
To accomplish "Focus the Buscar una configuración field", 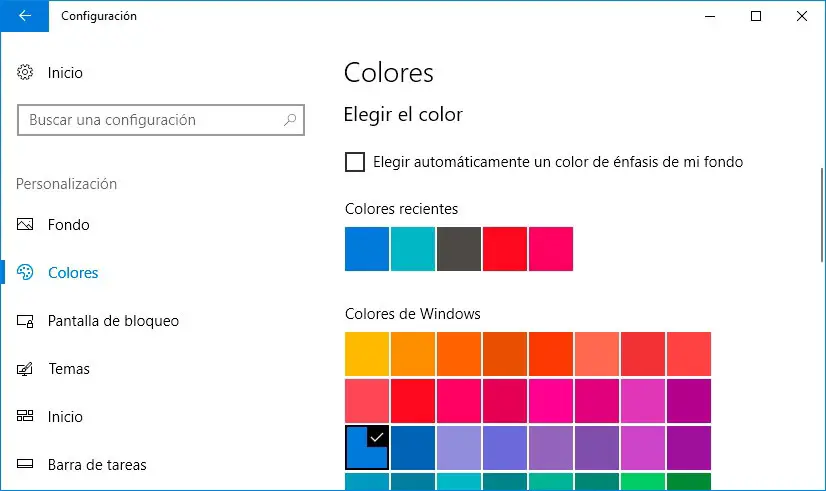I will tap(150, 120).
